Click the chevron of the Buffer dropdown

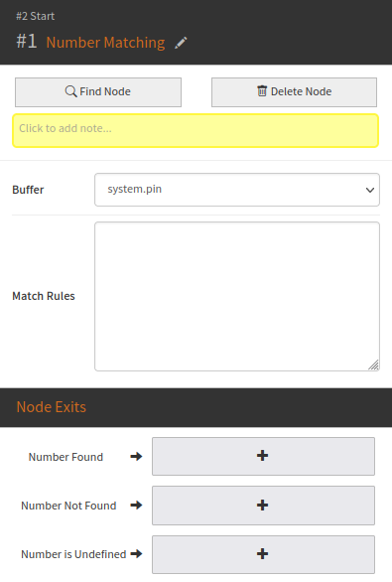370,190
